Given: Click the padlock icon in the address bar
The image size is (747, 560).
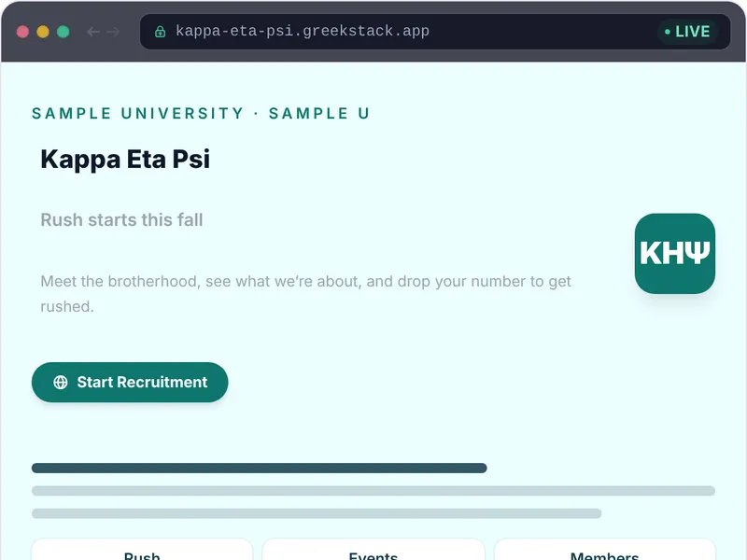Looking at the screenshot, I should coord(160,32).
